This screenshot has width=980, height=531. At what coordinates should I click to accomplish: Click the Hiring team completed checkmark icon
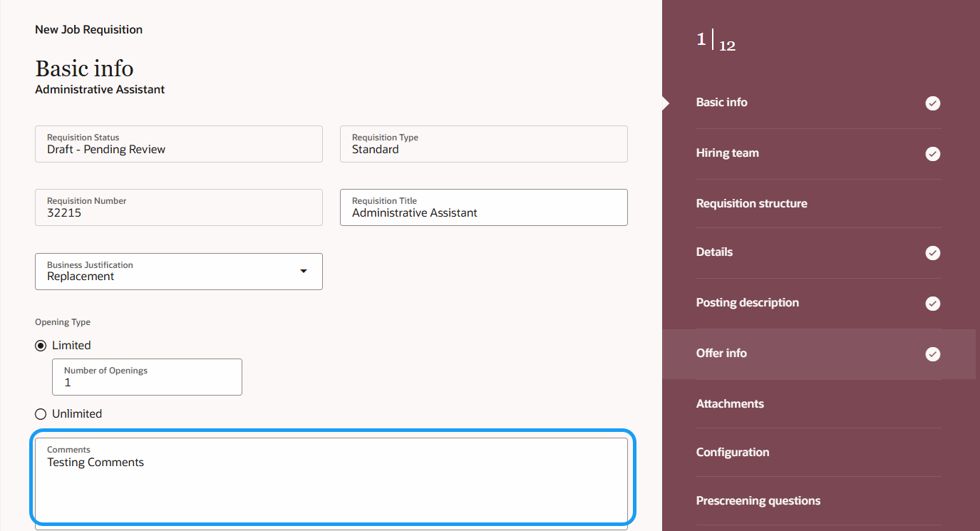(x=932, y=154)
